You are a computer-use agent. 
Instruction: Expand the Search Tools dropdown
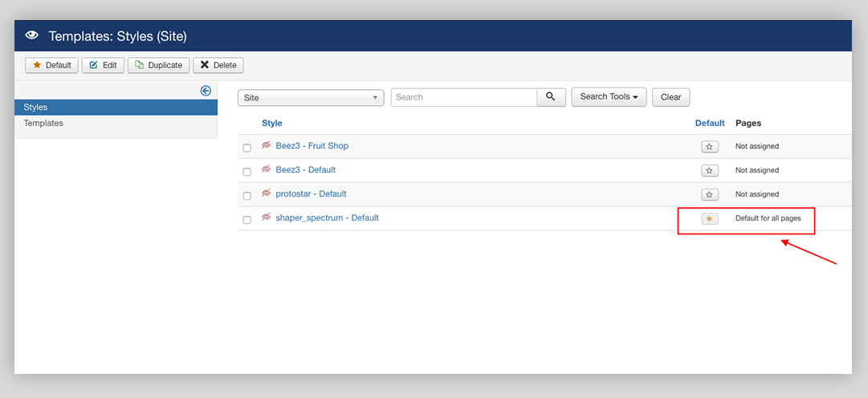pyautogui.click(x=609, y=97)
